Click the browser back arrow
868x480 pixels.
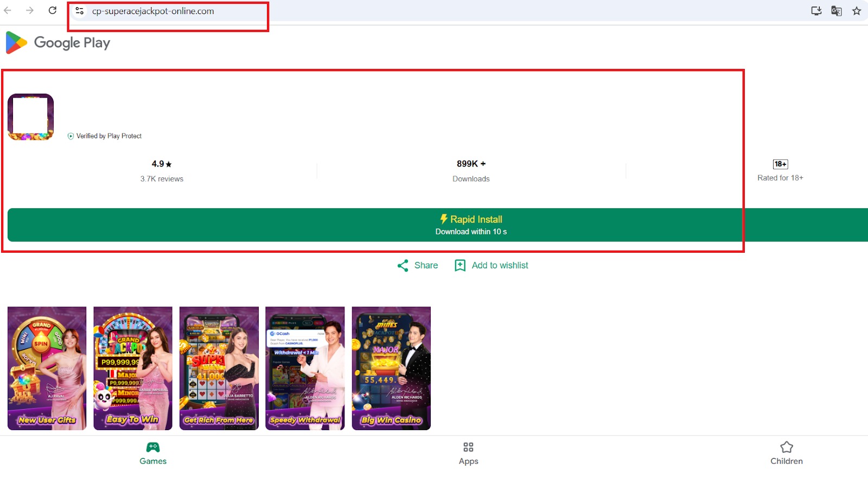coord(8,10)
